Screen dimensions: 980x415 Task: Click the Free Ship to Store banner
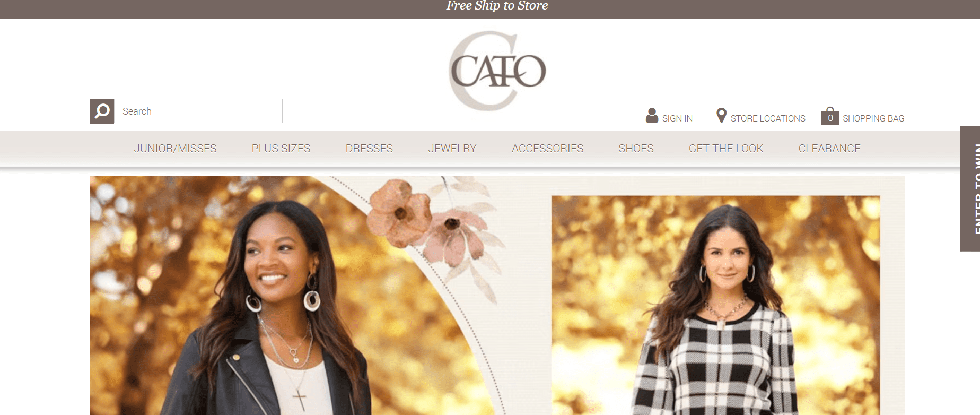pos(497,6)
